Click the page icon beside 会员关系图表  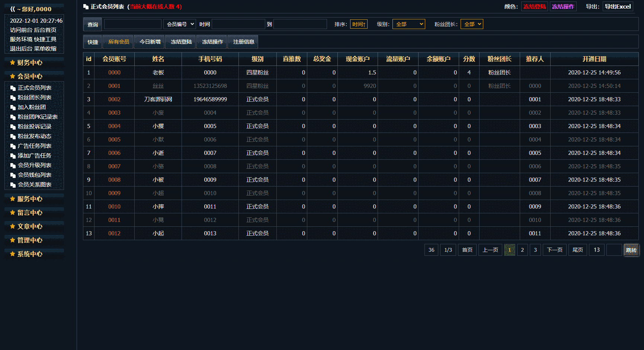pyautogui.click(x=13, y=185)
